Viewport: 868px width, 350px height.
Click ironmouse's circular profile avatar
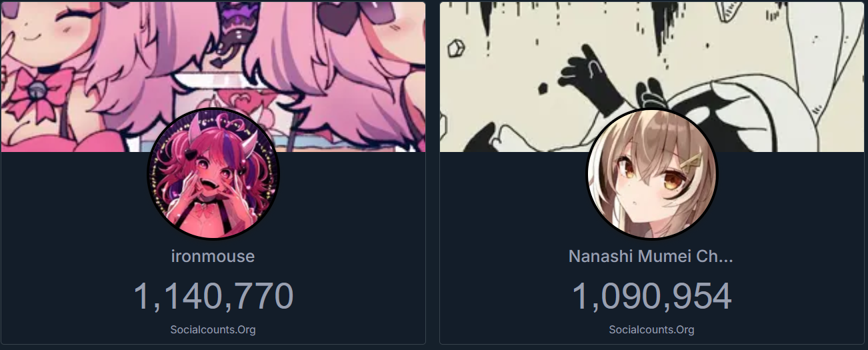click(213, 174)
